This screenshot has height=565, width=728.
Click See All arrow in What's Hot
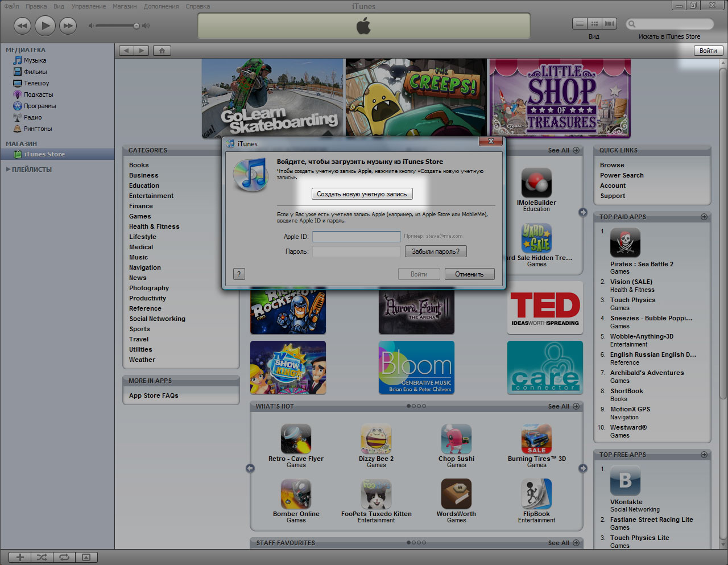click(576, 406)
